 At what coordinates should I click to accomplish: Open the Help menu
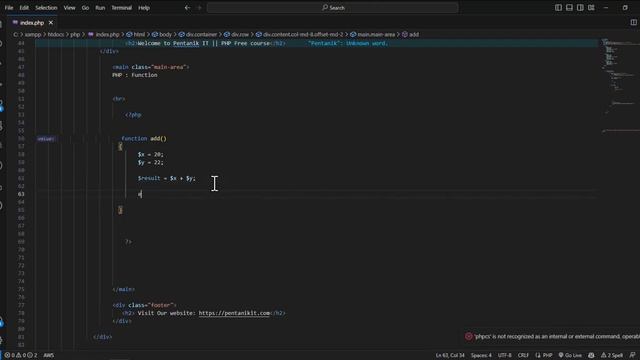click(144, 7)
